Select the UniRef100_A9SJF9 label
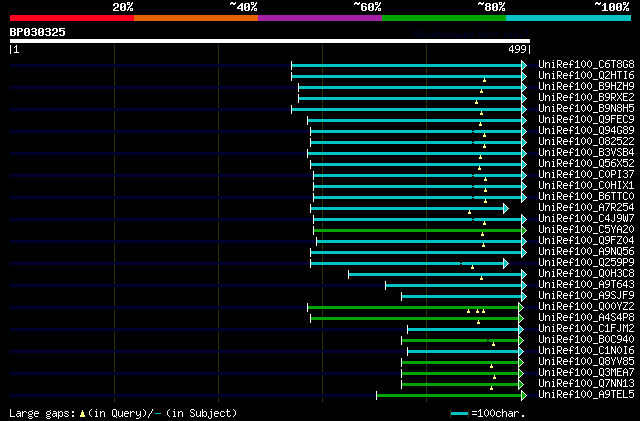This screenshot has height=421, width=640. pos(586,296)
